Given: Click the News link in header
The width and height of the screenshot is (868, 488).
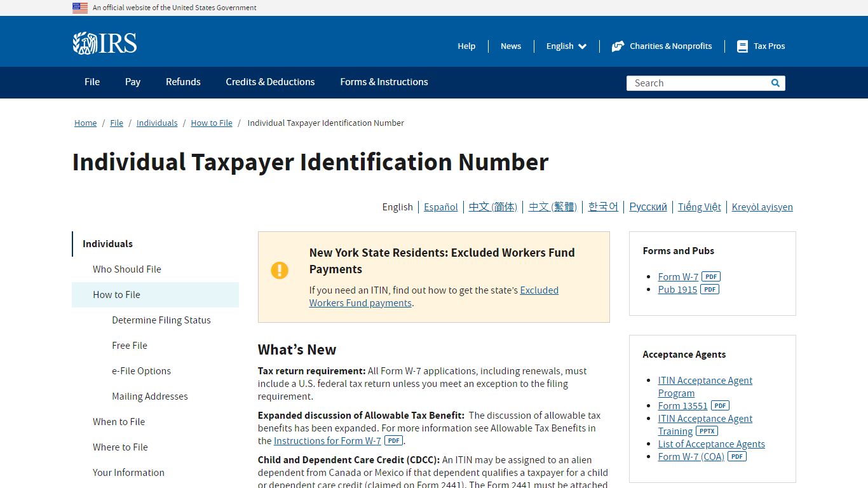Looking at the screenshot, I should 511,46.
